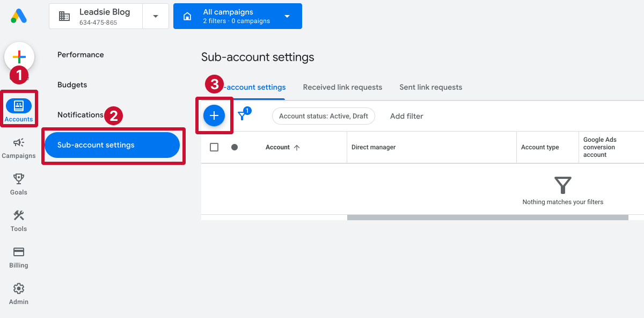Open Billing card in sidebar
644x318 pixels.
pyautogui.click(x=19, y=257)
